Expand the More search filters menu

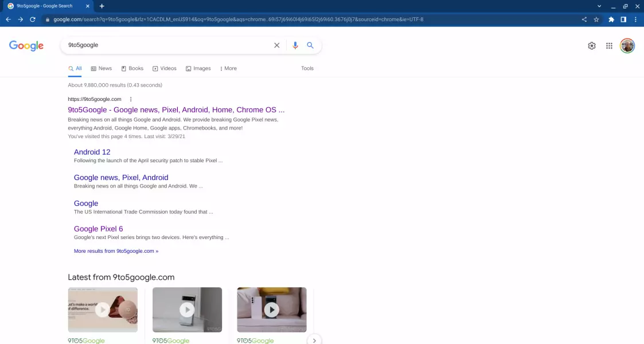228,68
